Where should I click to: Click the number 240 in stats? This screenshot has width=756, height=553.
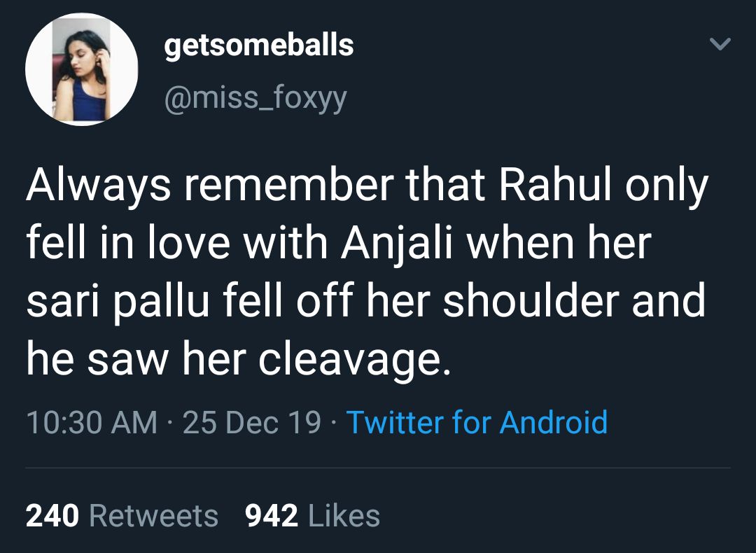pos(52,516)
